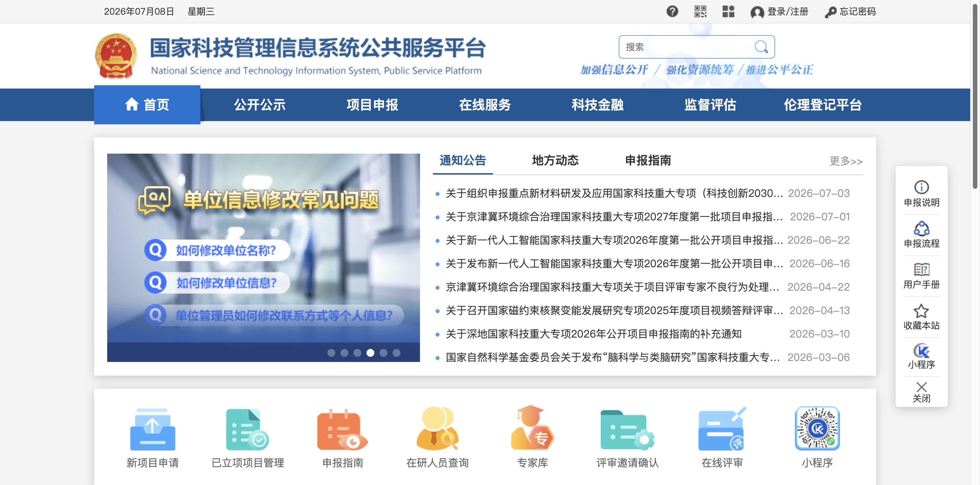Click the search magnifier icon
Viewport: 980px width, 485px height.
[761, 47]
